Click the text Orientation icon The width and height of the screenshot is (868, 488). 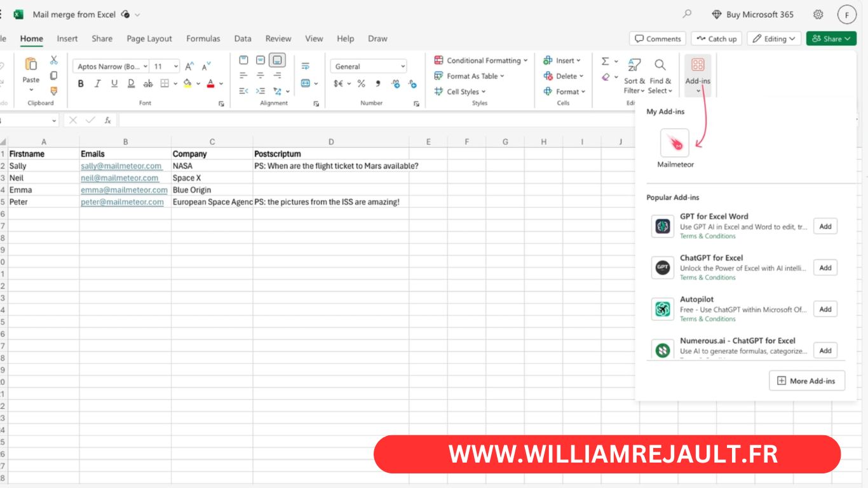(277, 91)
